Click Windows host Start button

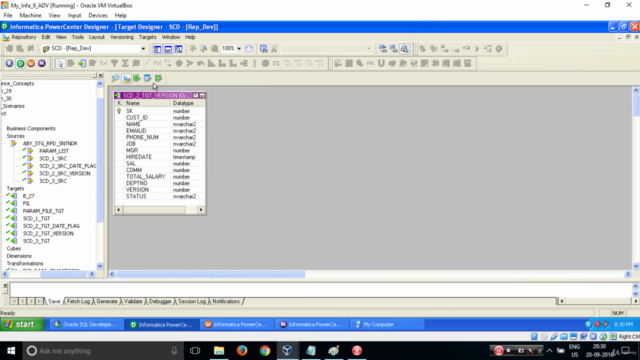[x=11, y=351]
